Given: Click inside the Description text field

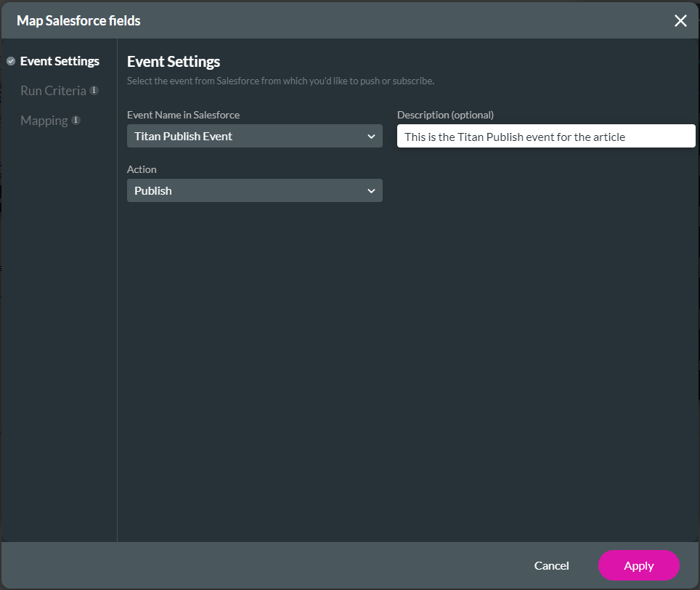Looking at the screenshot, I should pos(545,137).
